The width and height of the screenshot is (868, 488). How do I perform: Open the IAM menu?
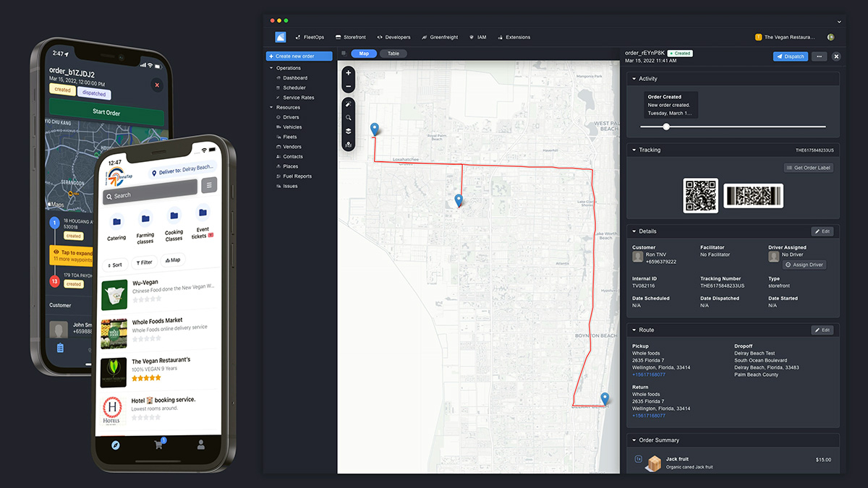pyautogui.click(x=478, y=37)
